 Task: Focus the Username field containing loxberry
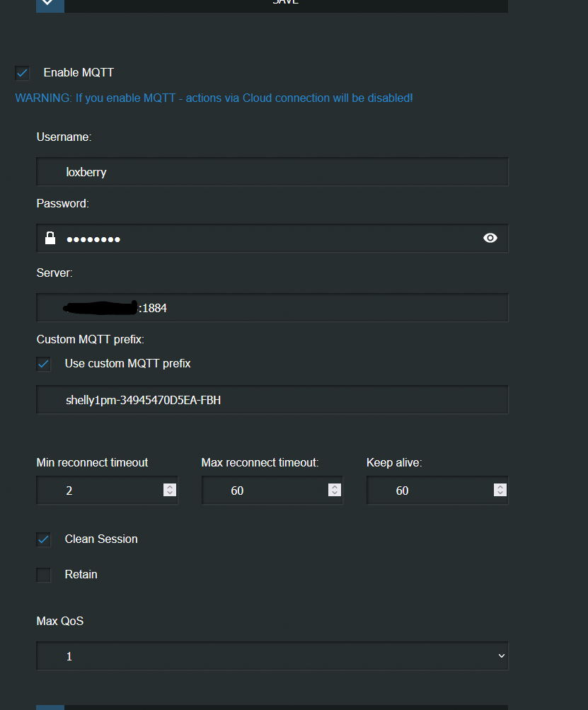272,172
